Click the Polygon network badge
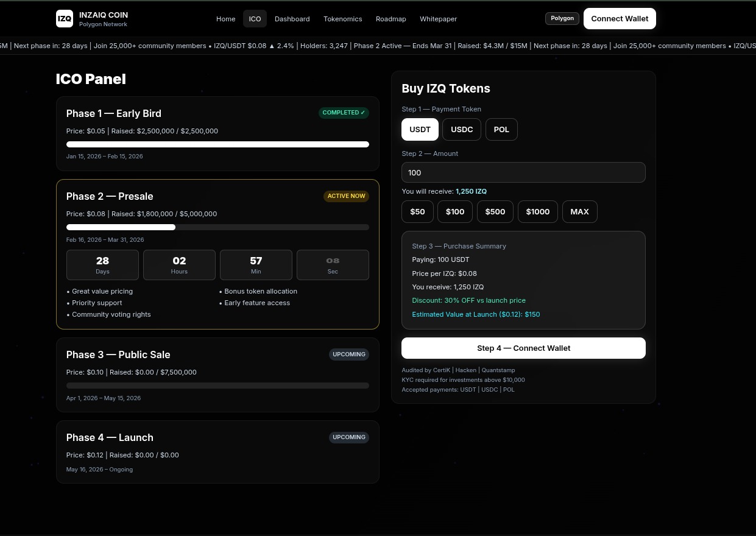The height and width of the screenshot is (536, 756). coord(562,18)
